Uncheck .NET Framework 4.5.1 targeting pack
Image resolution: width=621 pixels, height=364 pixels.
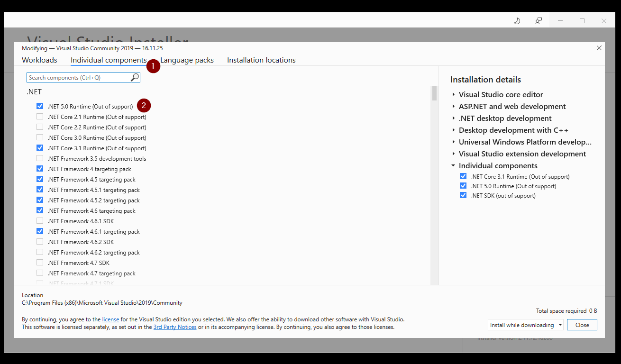(x=40, y=190)
